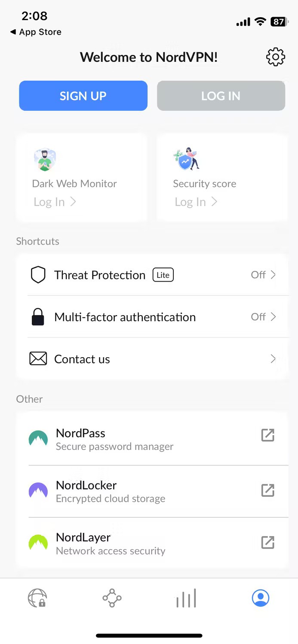
Task: Expand Dark Web Monitor Log In chevron
Action: click(x=73, y=202)
